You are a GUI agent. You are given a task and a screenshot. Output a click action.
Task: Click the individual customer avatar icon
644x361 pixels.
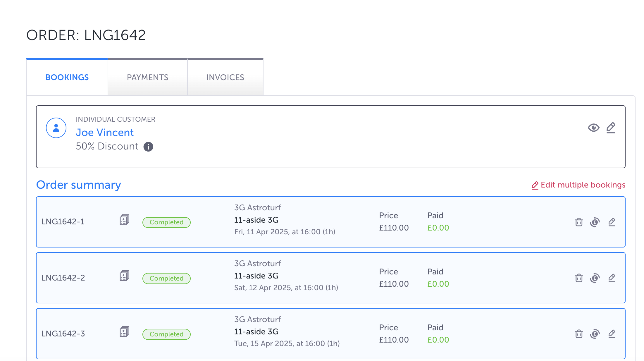[56, 128]
